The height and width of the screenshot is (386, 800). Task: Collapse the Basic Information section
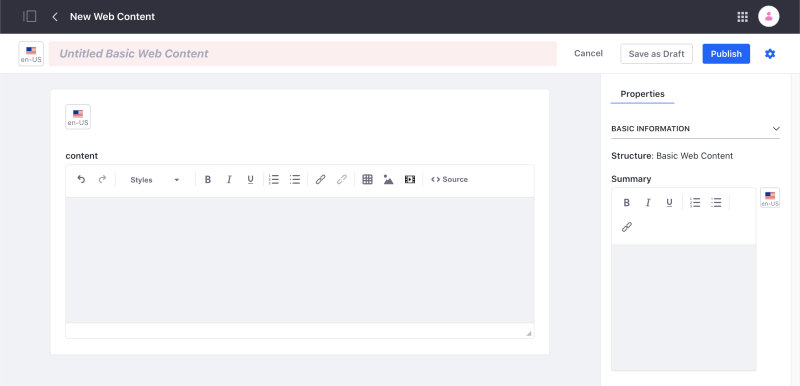click(x=695, y=129)
